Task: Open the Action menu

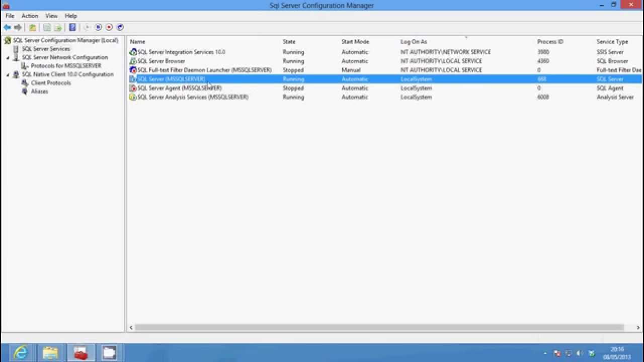Action: coord(30,16)
